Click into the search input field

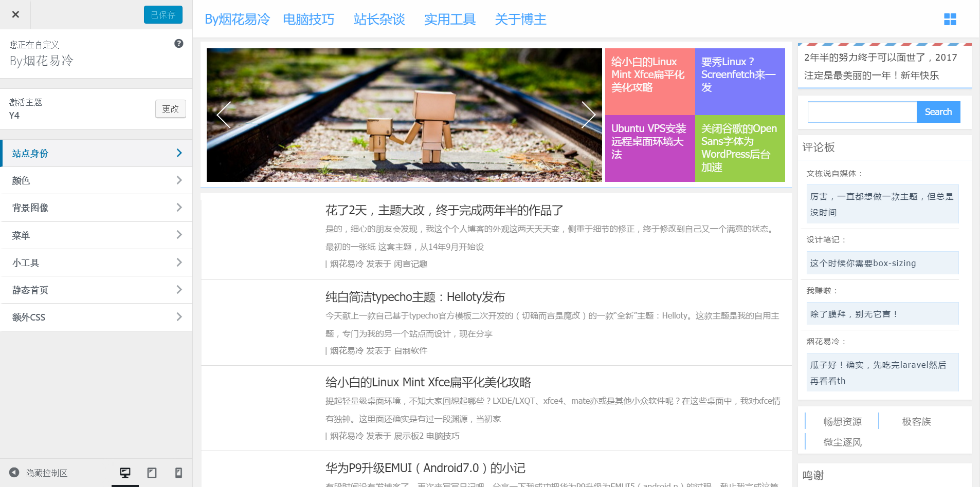tap(862, 112)
